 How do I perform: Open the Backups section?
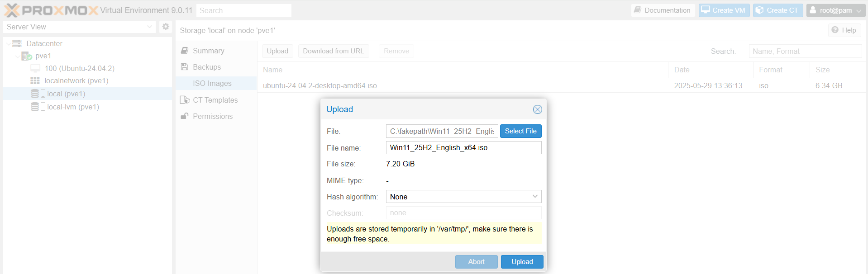pyautogui.click(x=216, y=67)
